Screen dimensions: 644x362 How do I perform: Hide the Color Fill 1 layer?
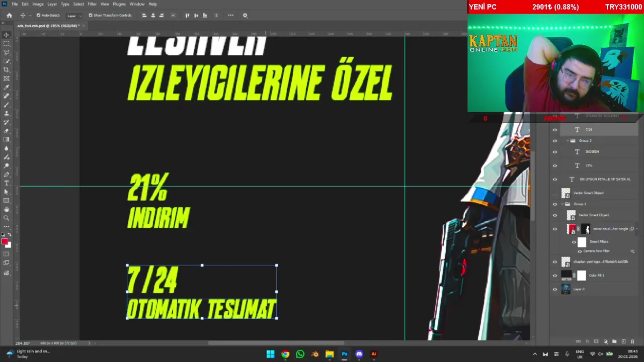tap(555, 276)
